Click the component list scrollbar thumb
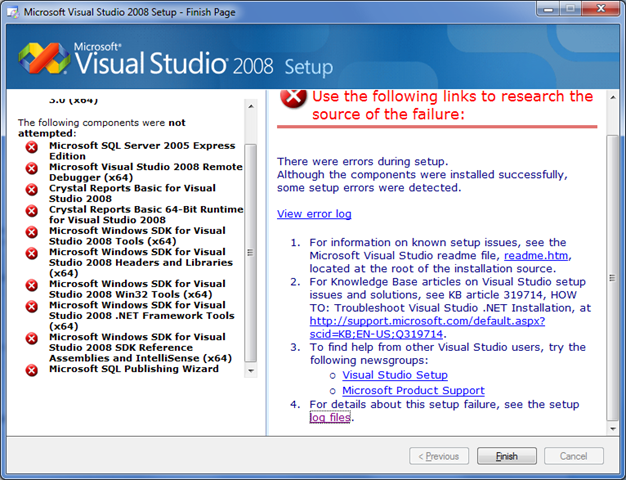This screenshot has height=480, width=626. point(251,253)
